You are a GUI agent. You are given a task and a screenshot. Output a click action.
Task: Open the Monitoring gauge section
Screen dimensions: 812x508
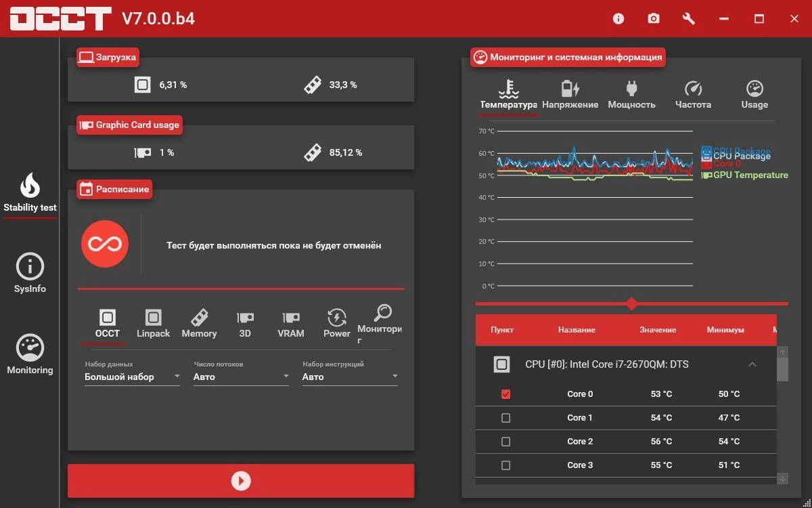30,354
